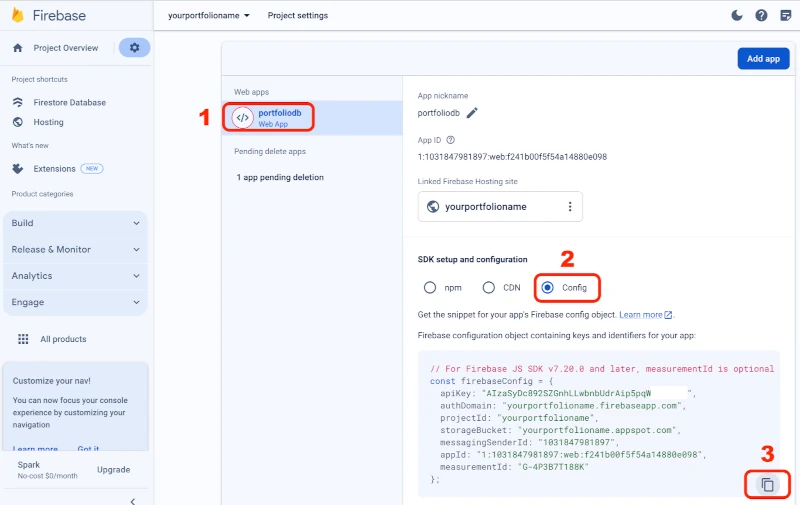The height and width of the screenshot is (505, 800).
Task: Click the messagingSenderId line in code
Action: (x=529, y=442)
